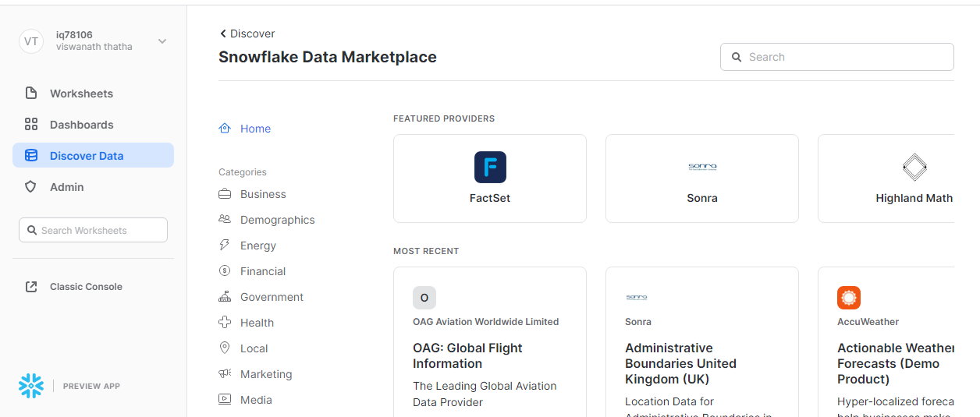Image resolution: width=980 pixels, height=417 pixels.
Task: Open the Government category
Action: [272, 297]
